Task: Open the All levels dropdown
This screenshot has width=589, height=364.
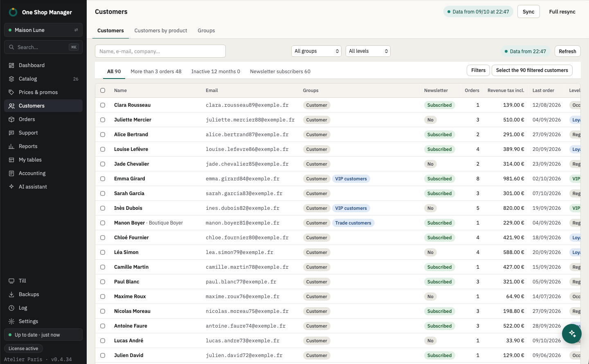Action: 368,51
